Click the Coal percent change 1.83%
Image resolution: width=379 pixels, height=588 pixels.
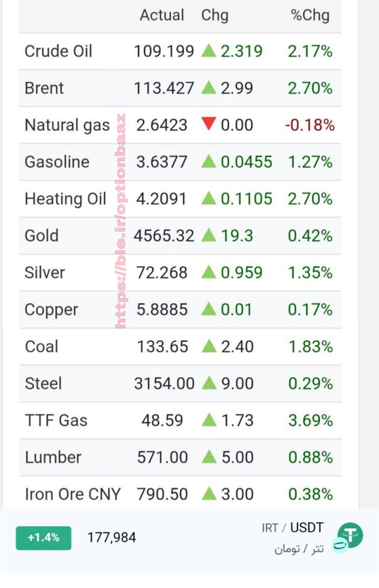coord(310,346)
